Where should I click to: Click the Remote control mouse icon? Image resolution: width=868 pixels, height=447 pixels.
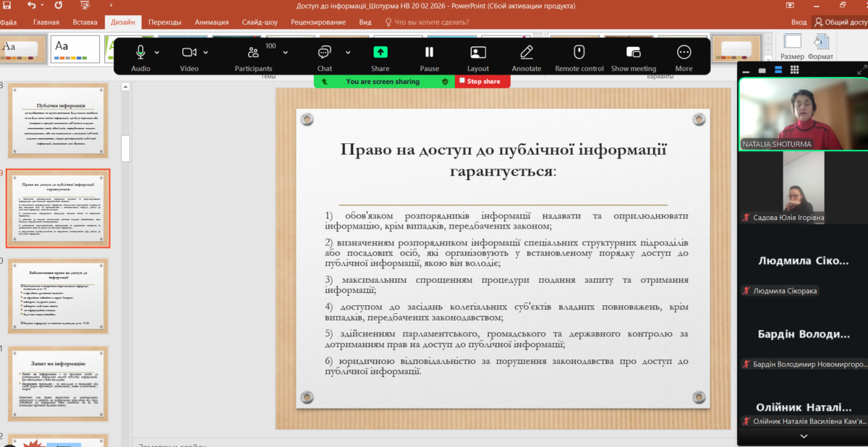pyautogui.click(x=579, y=52)
